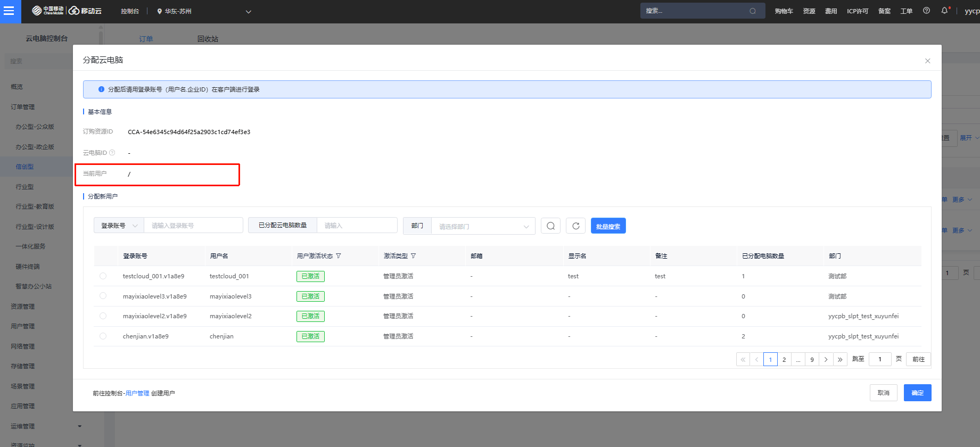Image resolution: width=980 pixels, height=447 pixels.
Task: Open the hamburger main menu
Action: (9, 11)
